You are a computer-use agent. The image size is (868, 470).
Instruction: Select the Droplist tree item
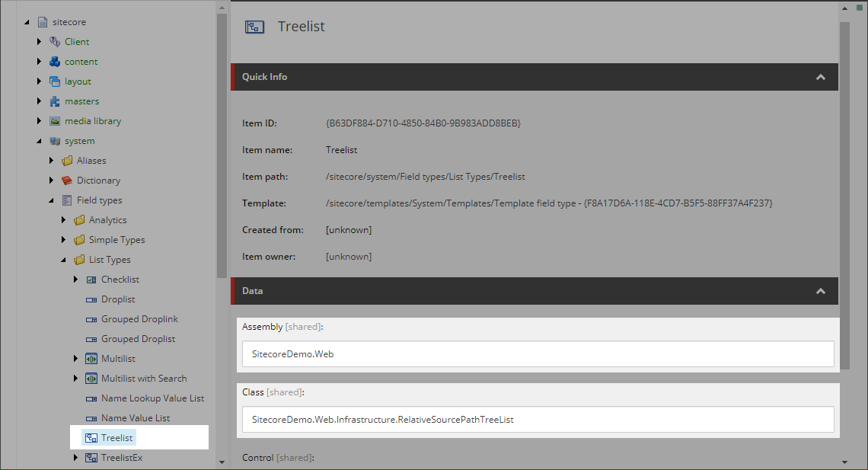[x=118, y=299]
